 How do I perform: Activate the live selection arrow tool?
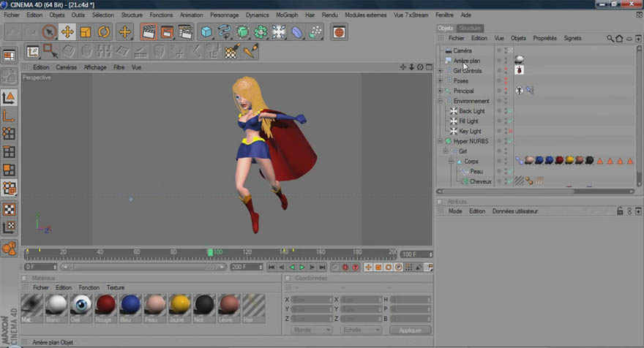(49, 32)
